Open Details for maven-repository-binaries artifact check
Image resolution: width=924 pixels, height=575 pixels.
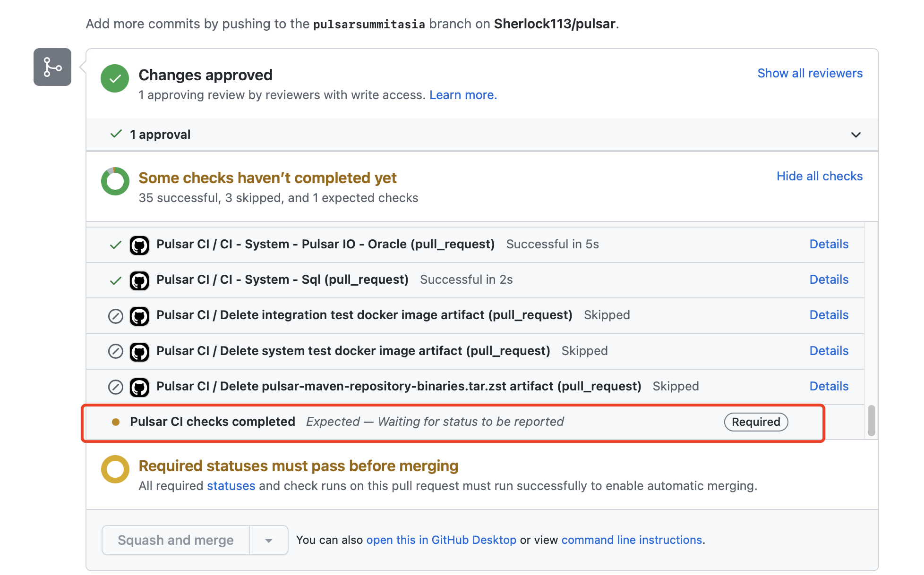coord(829,386)
